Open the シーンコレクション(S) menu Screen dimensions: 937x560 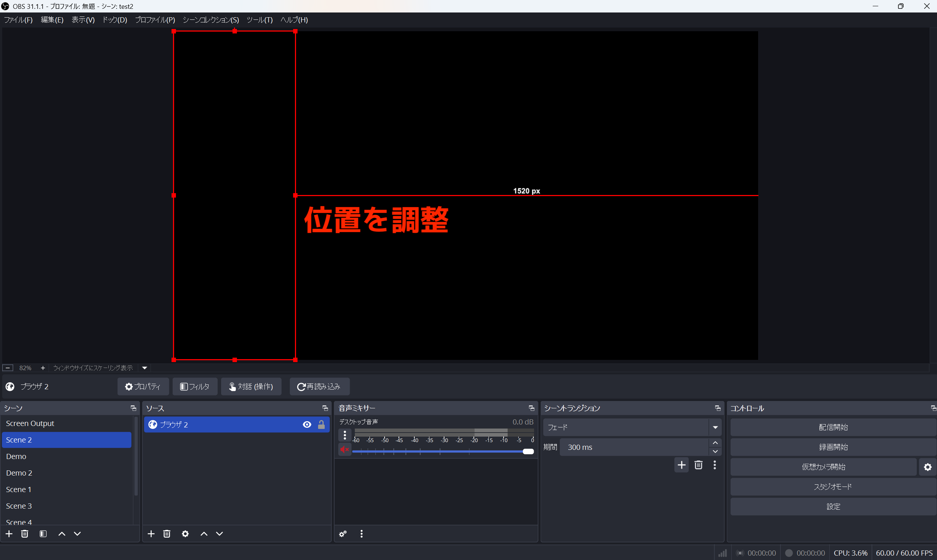click(x=211, y=20)
